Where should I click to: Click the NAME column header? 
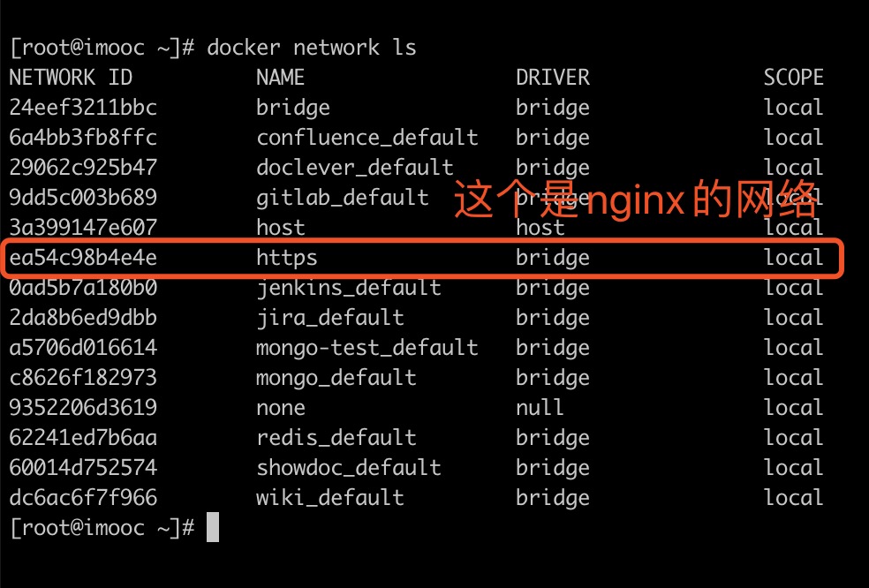pyautogui.click(x=280, y=78)
